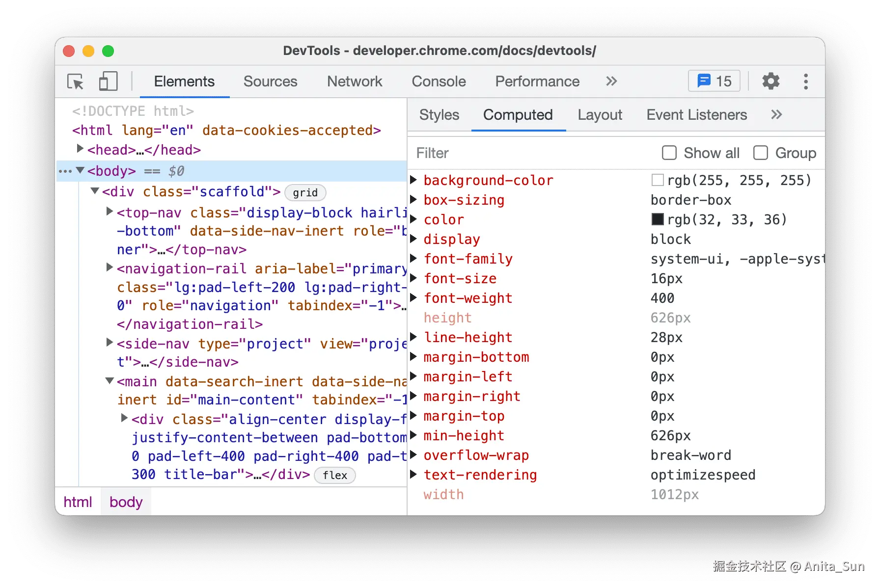Open the 15 issues counter
This screenshot has width=880, height=588.
click(714, 81)
